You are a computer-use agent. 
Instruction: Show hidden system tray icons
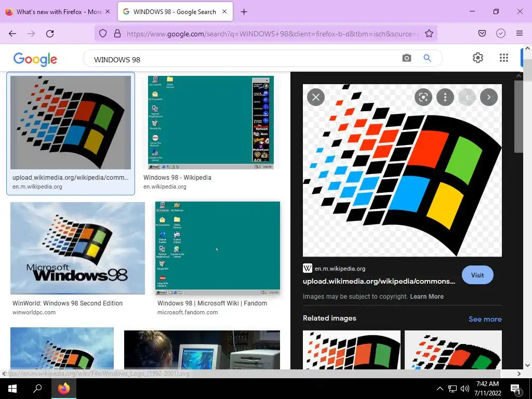coord(440,389)
